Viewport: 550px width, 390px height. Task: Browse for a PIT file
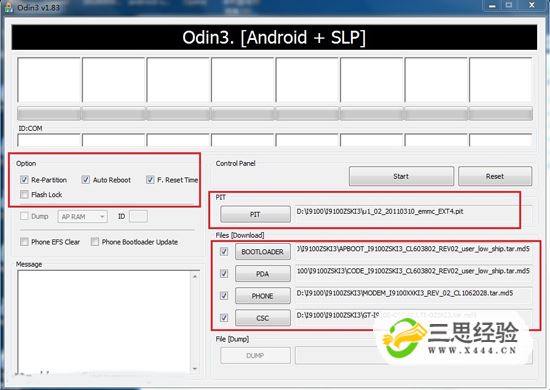255,214
